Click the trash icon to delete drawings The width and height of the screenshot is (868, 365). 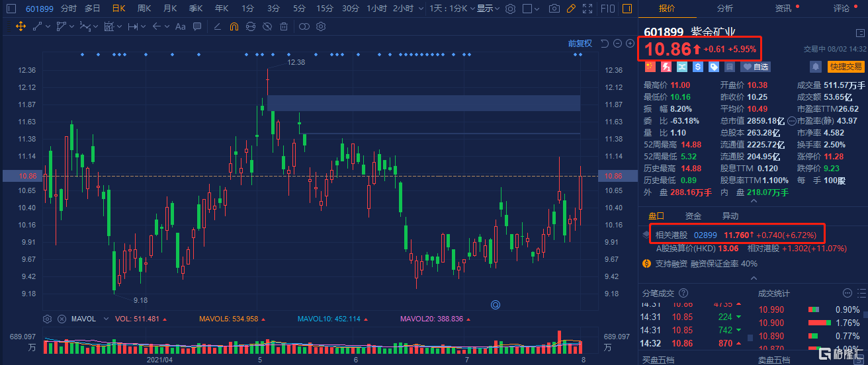284,27
